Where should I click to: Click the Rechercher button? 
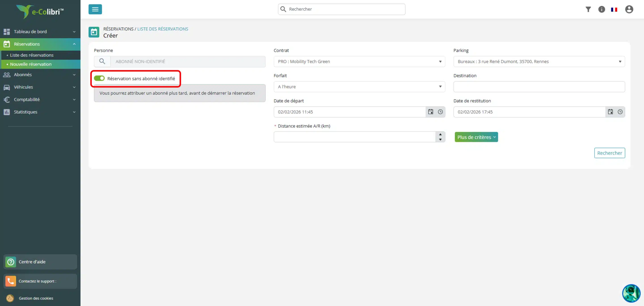[609, 153]
